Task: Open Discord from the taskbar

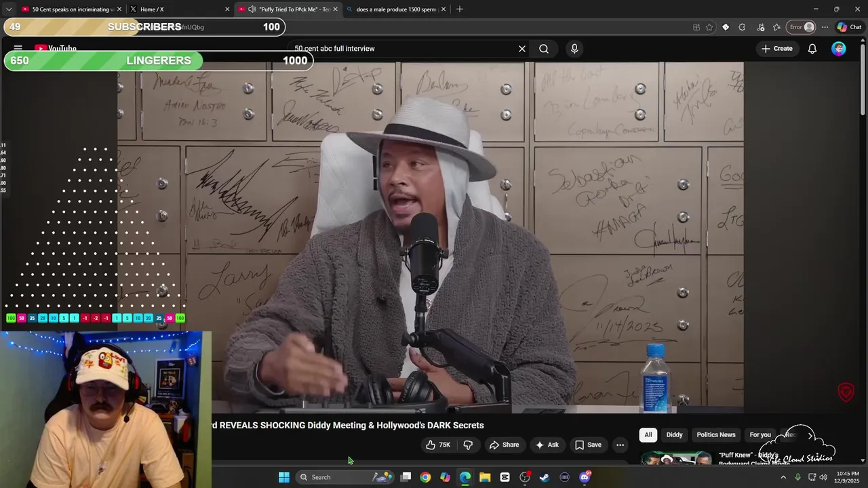Action: coord(585,477)
